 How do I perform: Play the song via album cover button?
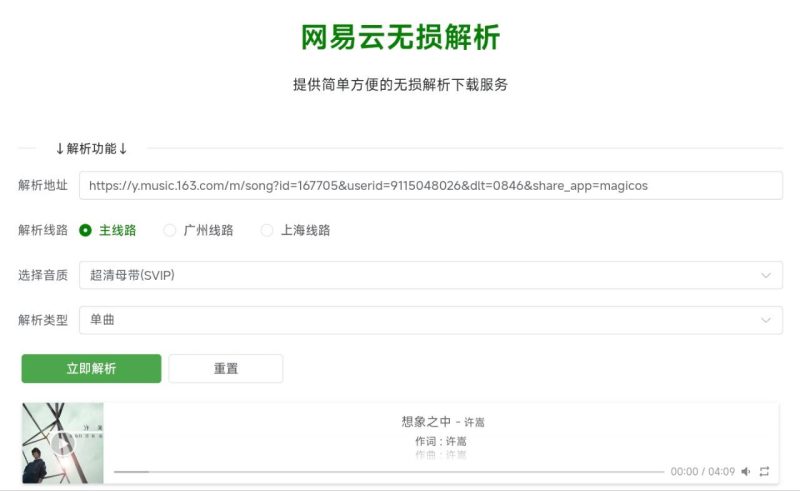tap(63, 444)
